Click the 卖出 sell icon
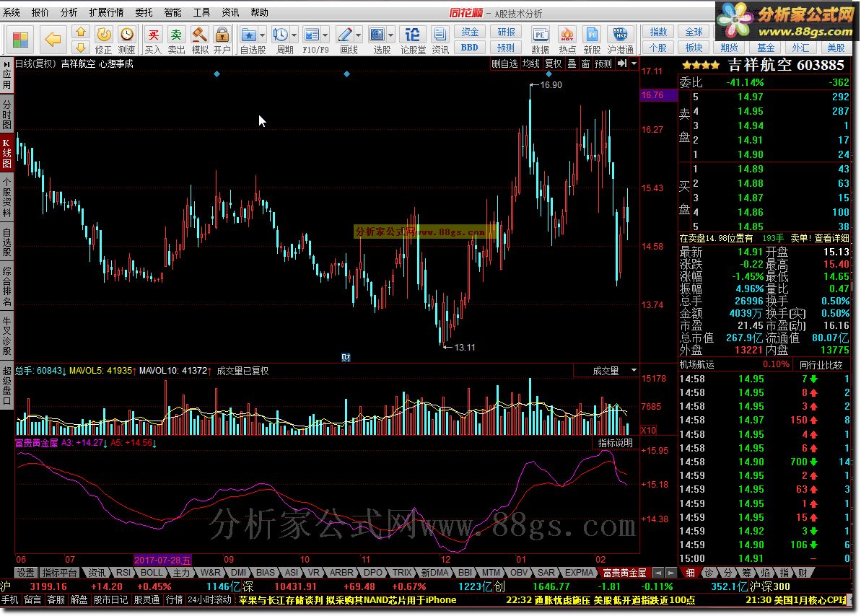The height and width of the screenshot is (616, 861). [x=176, y=40]
